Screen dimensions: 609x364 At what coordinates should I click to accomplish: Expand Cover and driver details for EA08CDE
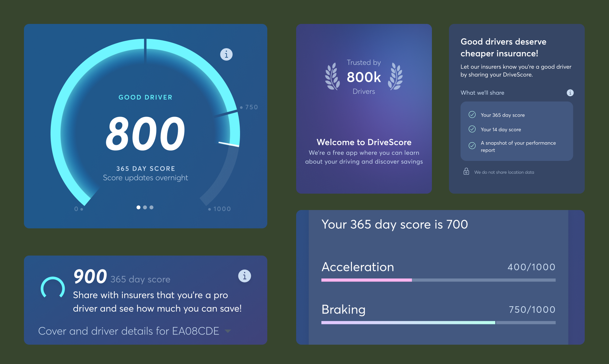[134, 331]
